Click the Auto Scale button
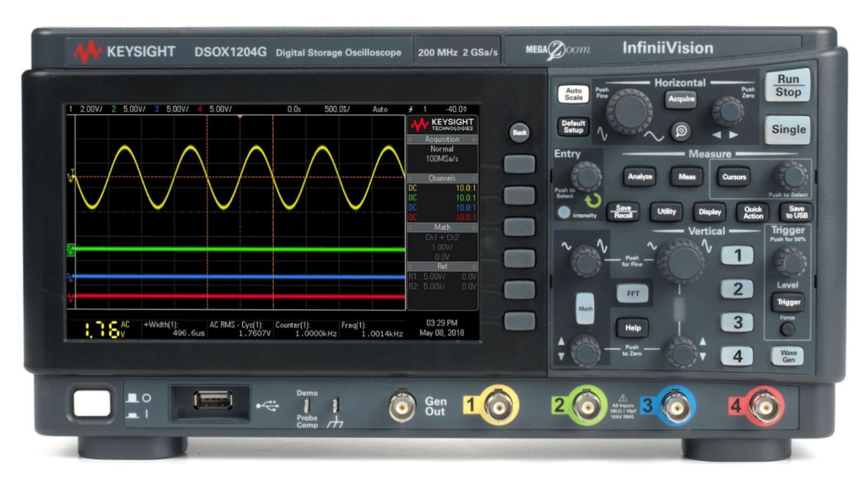The width and height of the screenshot is (868, 488). click(x=573, y=94)
